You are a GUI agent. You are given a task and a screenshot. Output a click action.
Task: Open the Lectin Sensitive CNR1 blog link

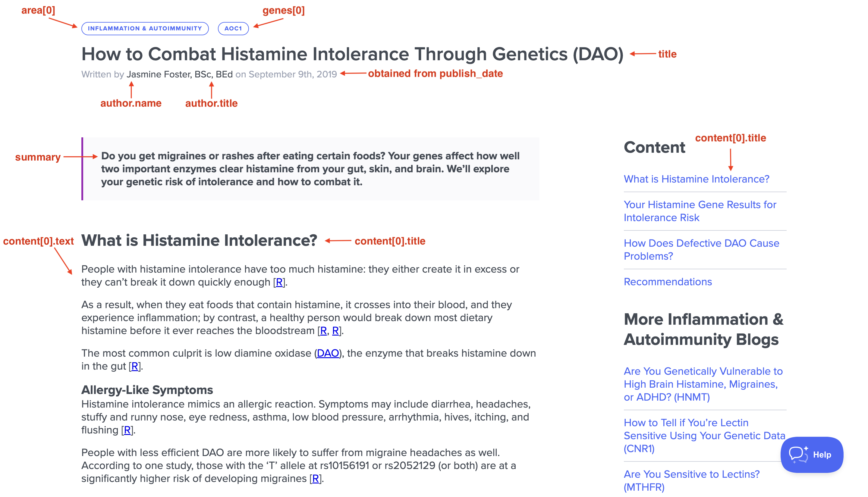point(704,436)
